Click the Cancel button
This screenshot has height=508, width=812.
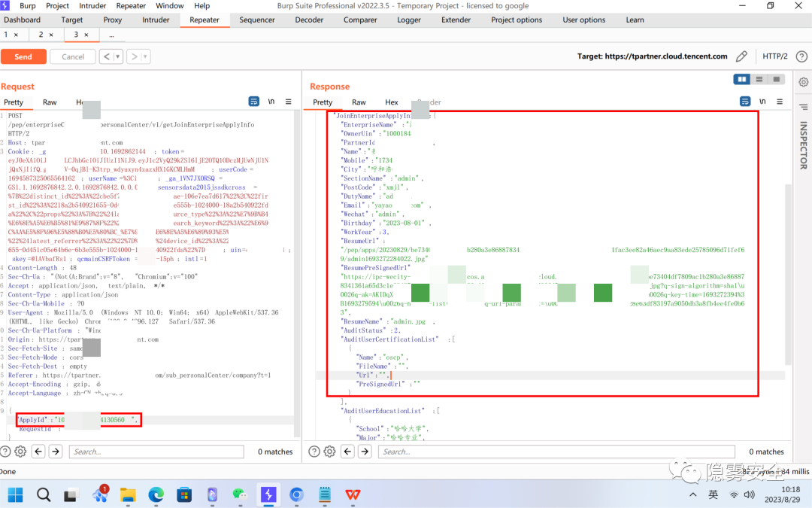click(72, 56)
